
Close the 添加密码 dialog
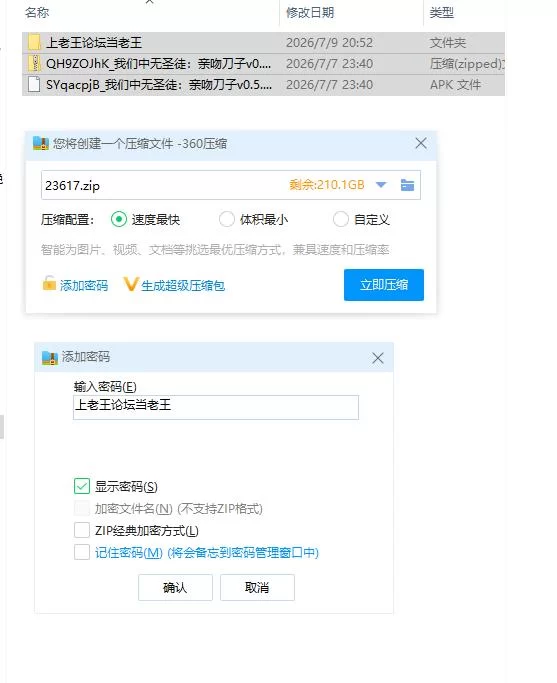(x=378, y=358)
